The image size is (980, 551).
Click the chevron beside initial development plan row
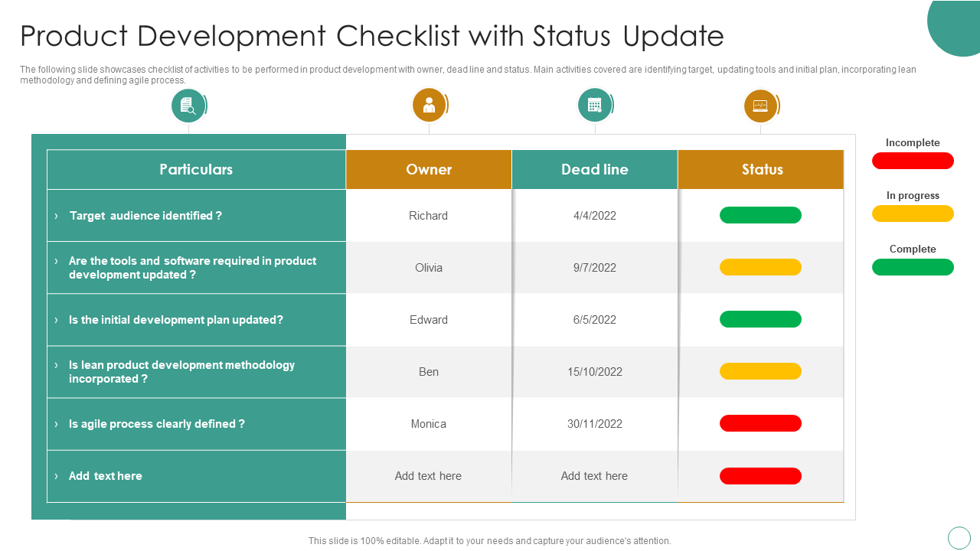click(56, 320)
